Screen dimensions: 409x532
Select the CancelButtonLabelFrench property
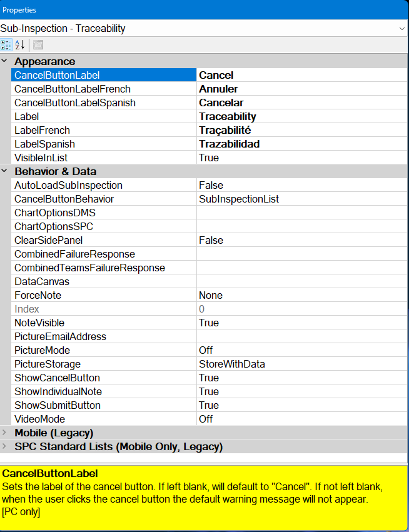72,89
